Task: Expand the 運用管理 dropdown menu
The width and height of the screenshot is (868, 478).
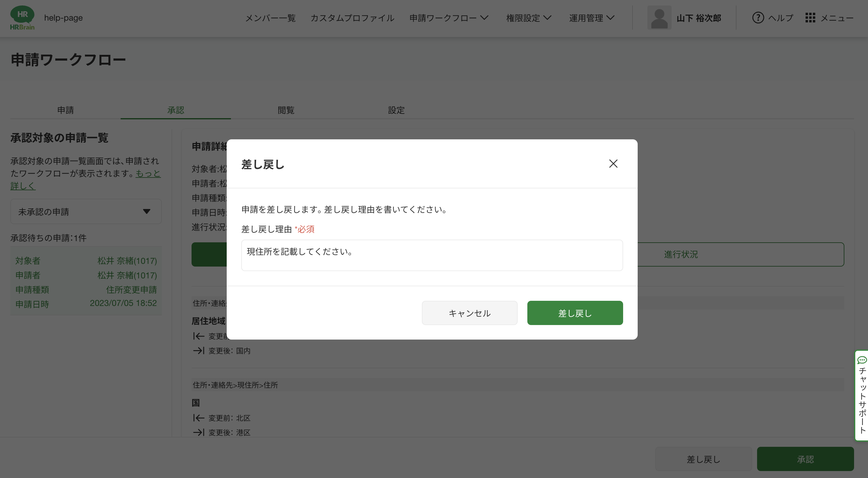Action: (592, 18)
